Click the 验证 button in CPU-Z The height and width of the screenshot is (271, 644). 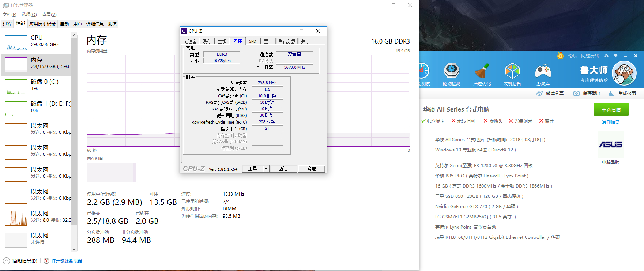click(283, 169)
